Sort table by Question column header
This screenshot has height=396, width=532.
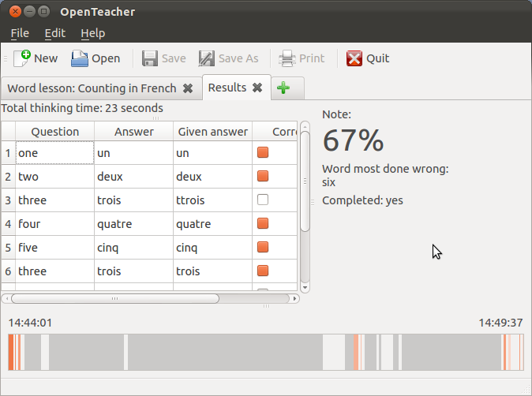(54, 132)
